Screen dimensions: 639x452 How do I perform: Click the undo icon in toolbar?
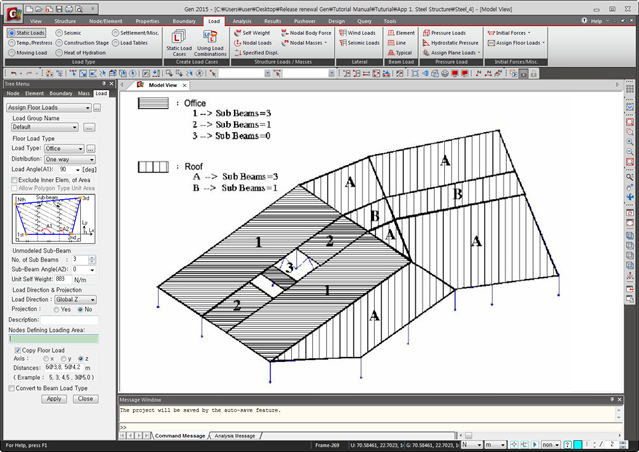13,74
